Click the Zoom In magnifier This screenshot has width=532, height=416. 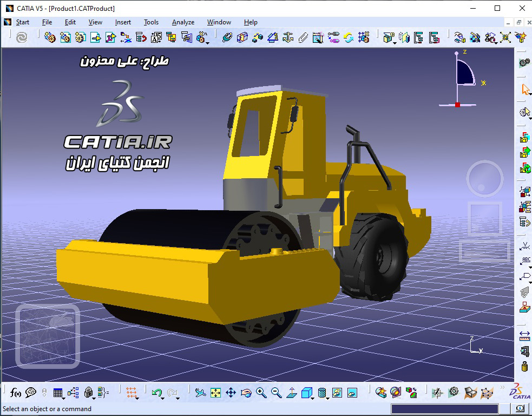[x=261, y=393]
